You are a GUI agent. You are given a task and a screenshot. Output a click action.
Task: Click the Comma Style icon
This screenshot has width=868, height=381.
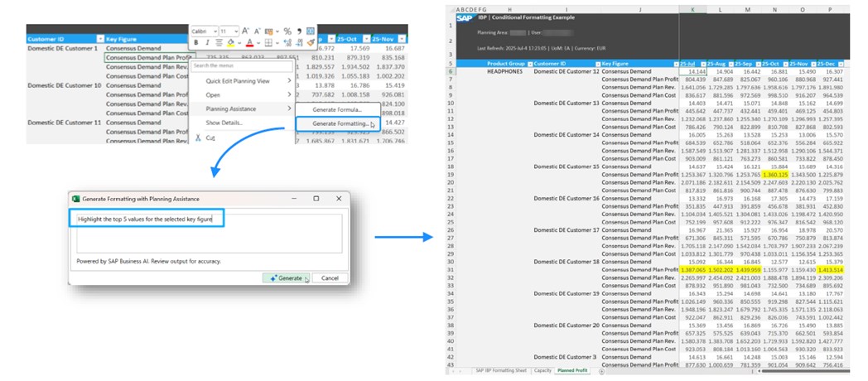[298, 31]
